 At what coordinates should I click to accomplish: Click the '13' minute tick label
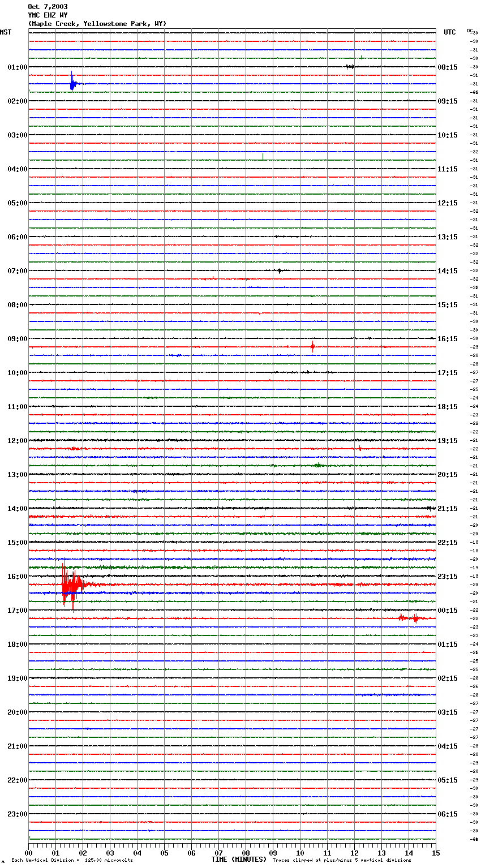(381, 853)
